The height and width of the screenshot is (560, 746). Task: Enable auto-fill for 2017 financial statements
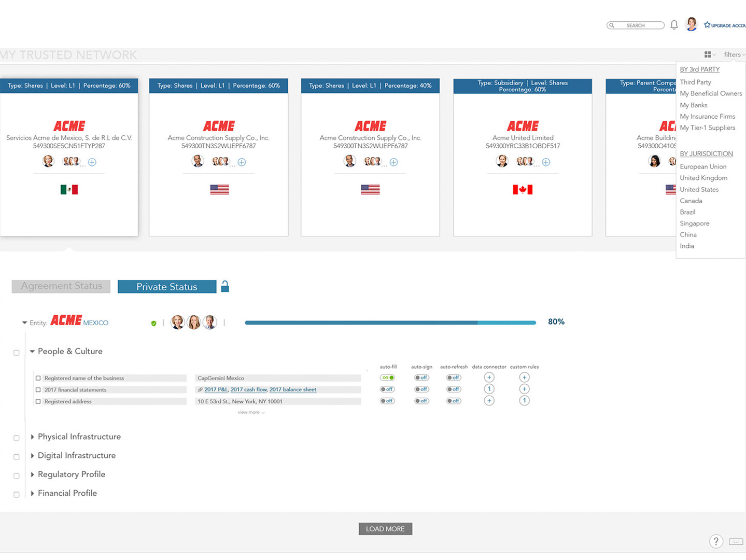pos(387,389)
